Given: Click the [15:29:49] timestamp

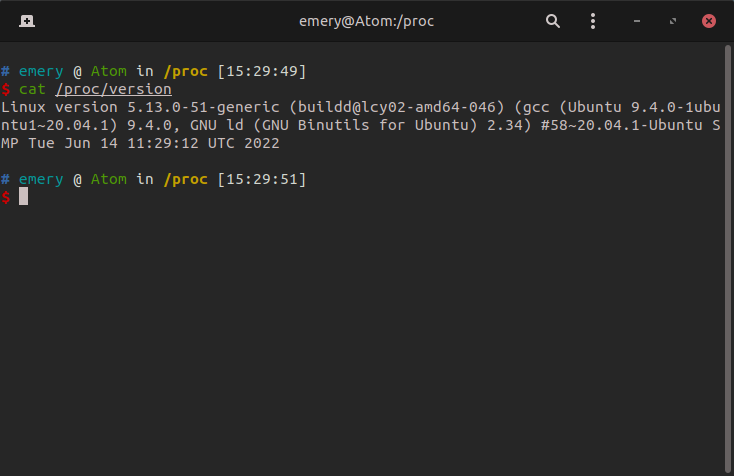Looking at the screenshot, I should coord(260,71).
